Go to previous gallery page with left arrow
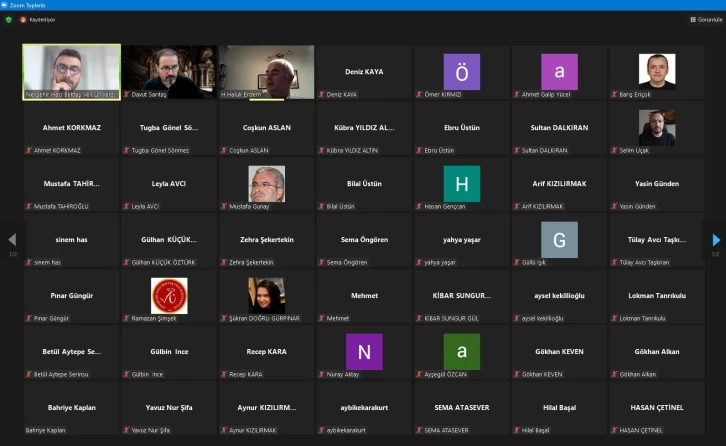Screen dimensions: 726x446 click(12, 240)
